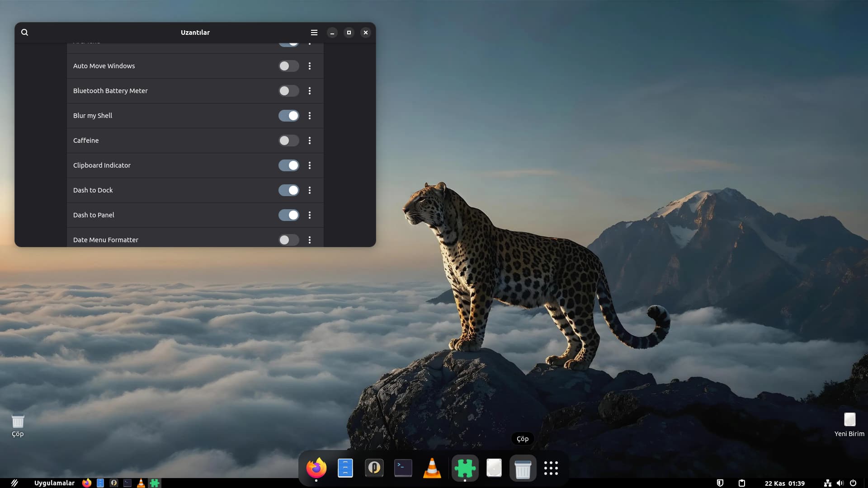Open the Çöp trash icon in the dock
Viewport: 868px width, 488px height.
tap(523, 469)
